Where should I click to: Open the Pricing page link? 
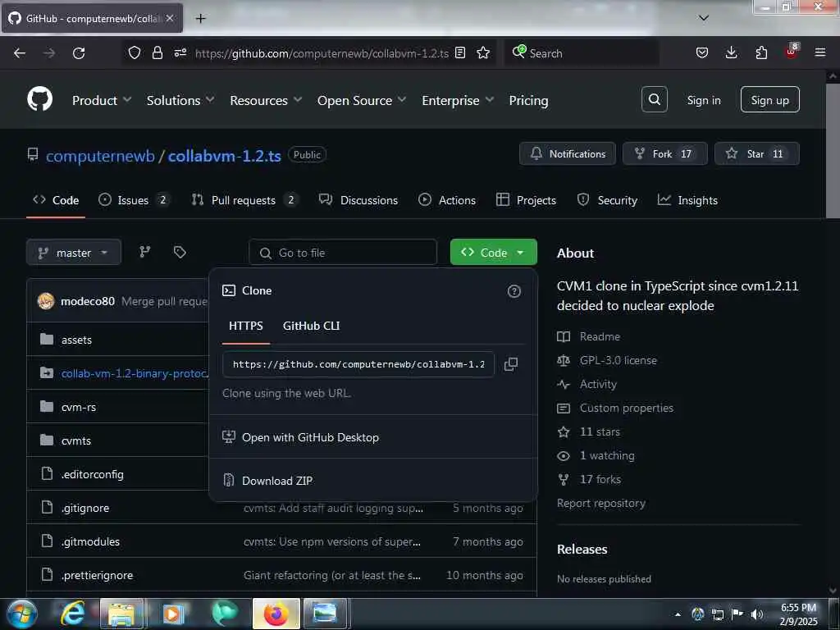click(x=528, y=100)
